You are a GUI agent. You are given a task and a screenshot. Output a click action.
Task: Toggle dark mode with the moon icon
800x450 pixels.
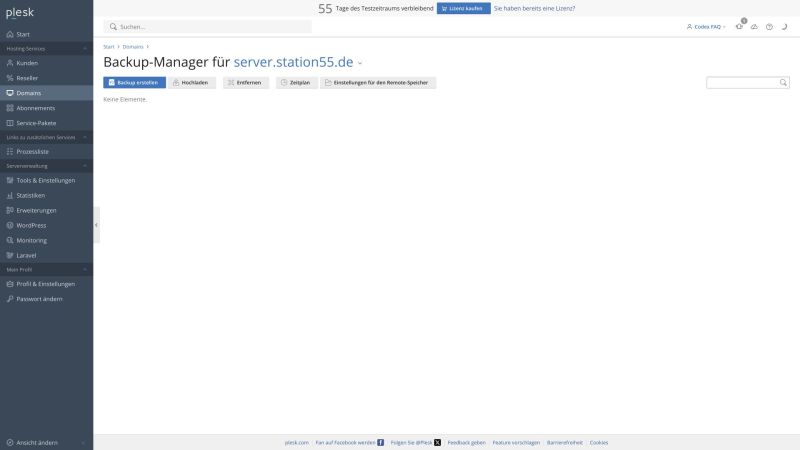pos(784,27)
